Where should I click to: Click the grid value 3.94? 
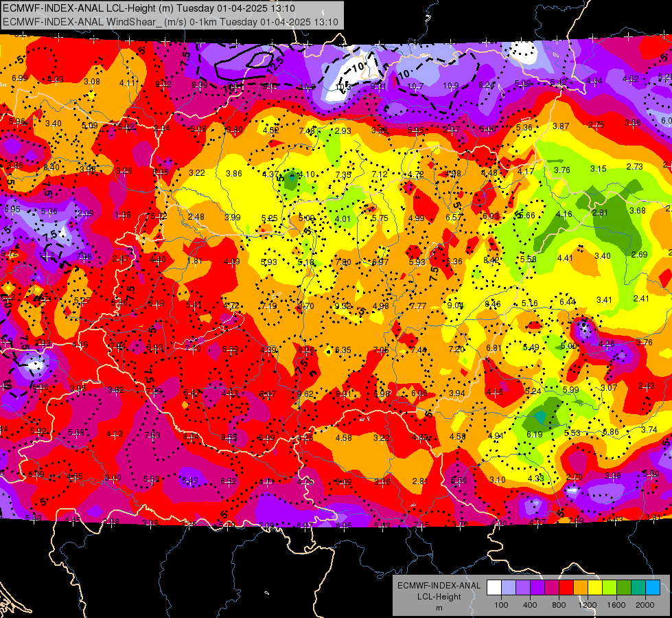(457, 393)
